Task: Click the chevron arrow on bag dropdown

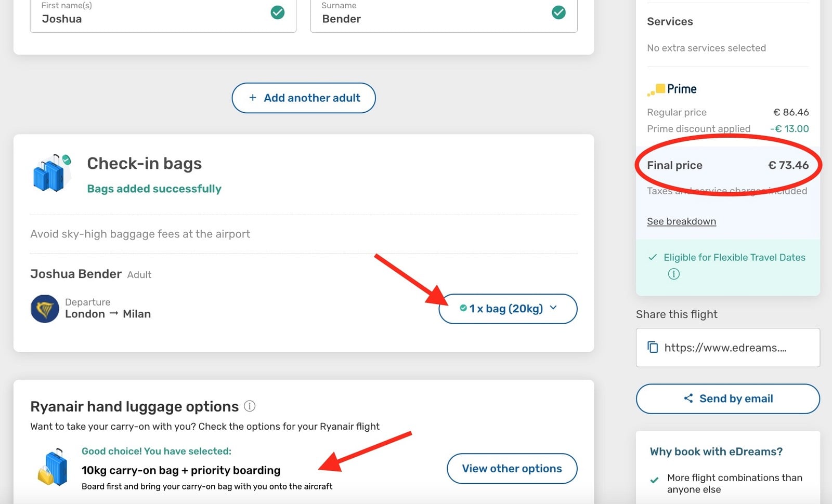Action: pos(553,308)
